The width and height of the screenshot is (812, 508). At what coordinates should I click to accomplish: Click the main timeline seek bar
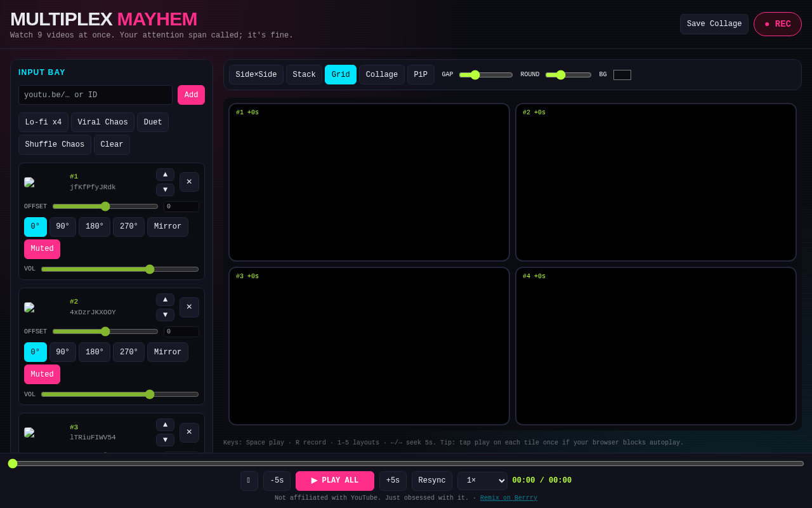point(406,464)
